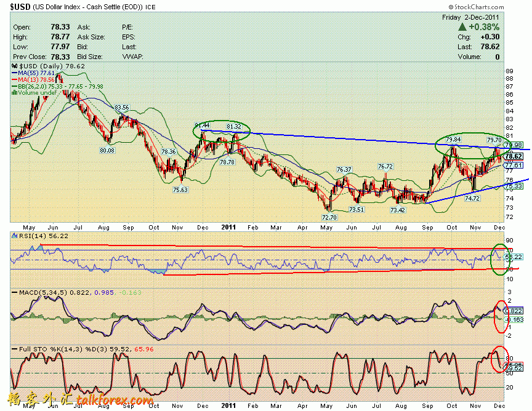
Task: Click the 78.78 price label
Action: coord(227,162)
